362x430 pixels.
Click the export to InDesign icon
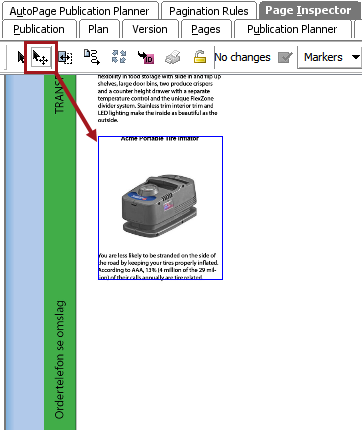(146, 57)
